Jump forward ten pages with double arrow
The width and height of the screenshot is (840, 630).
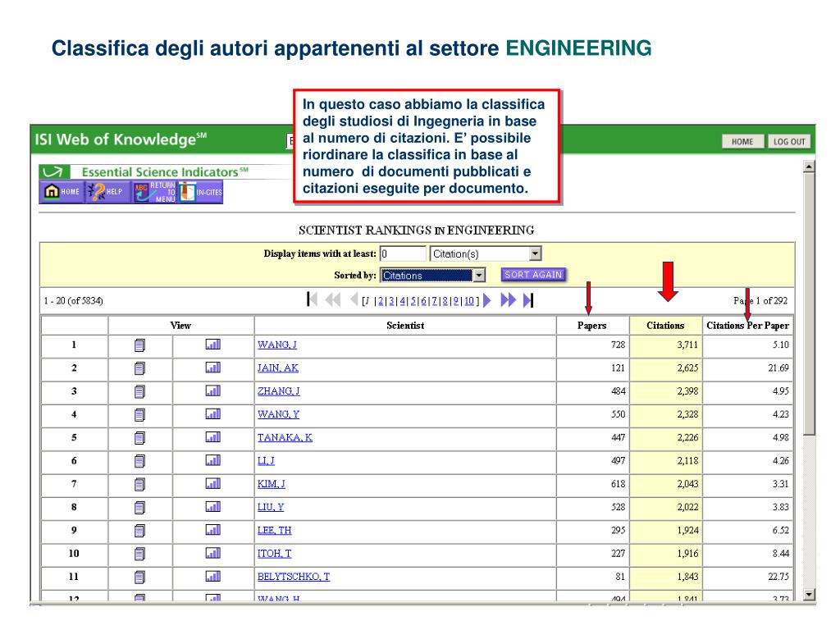pos(509,300)
